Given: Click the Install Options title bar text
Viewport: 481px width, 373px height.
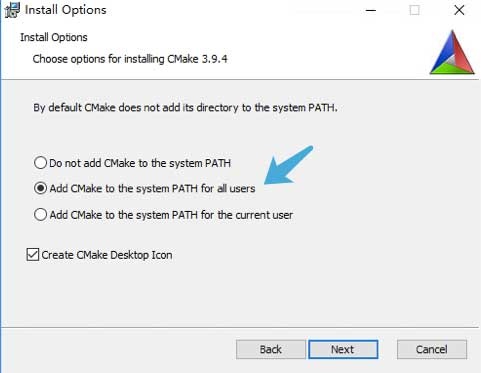Looking at the screenshot, I should [66, 10].
